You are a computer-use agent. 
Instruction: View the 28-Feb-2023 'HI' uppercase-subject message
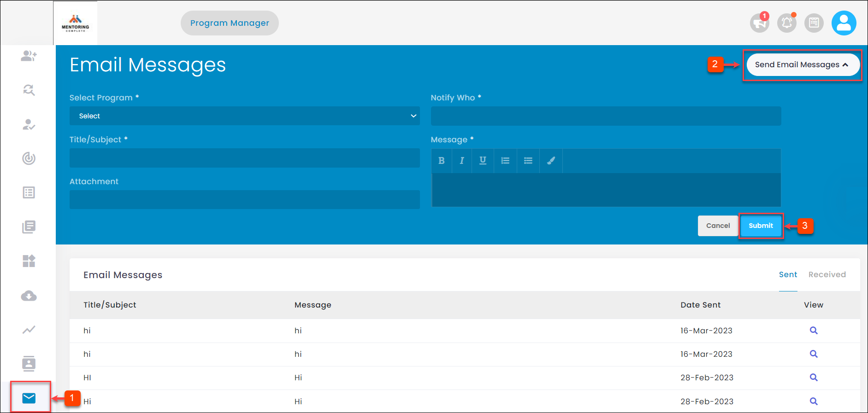coord(814,378)
